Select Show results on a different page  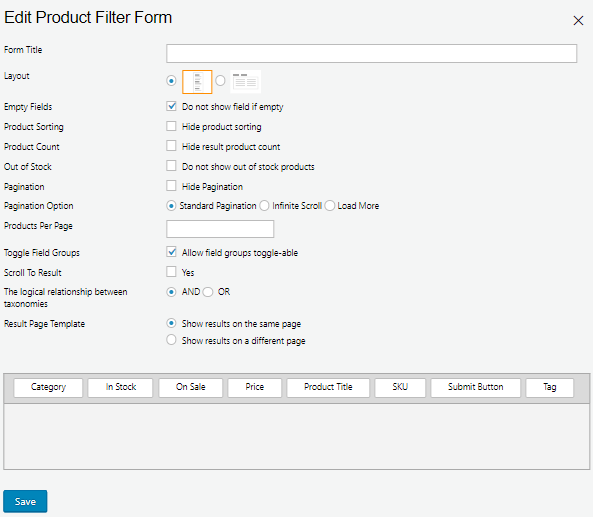coord(171,340)
